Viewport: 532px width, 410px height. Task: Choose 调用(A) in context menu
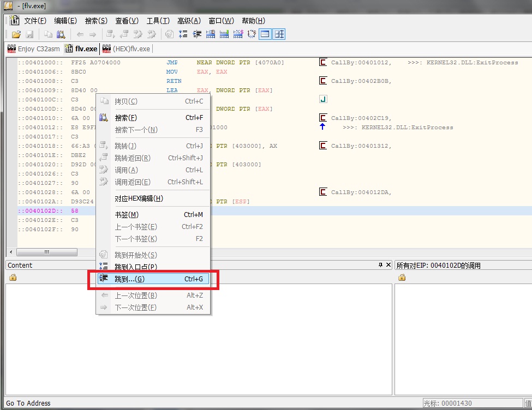point(154,170)
